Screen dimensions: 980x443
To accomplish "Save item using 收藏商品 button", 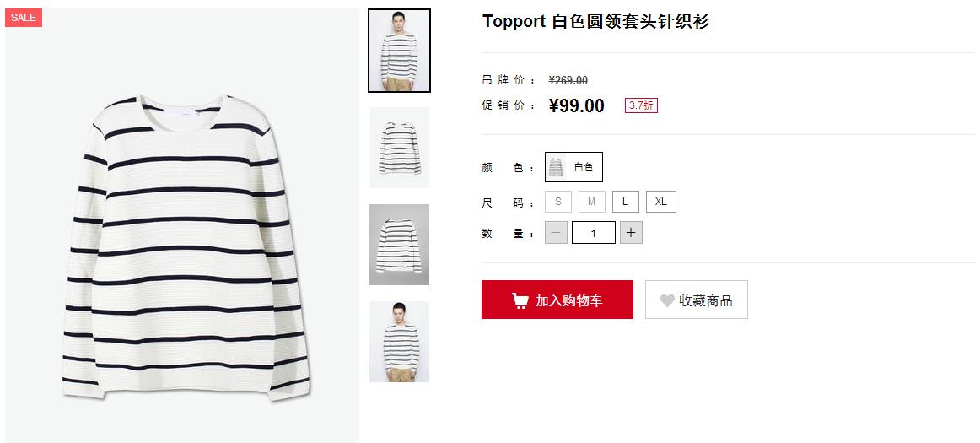I will click(x=697, y=300).
